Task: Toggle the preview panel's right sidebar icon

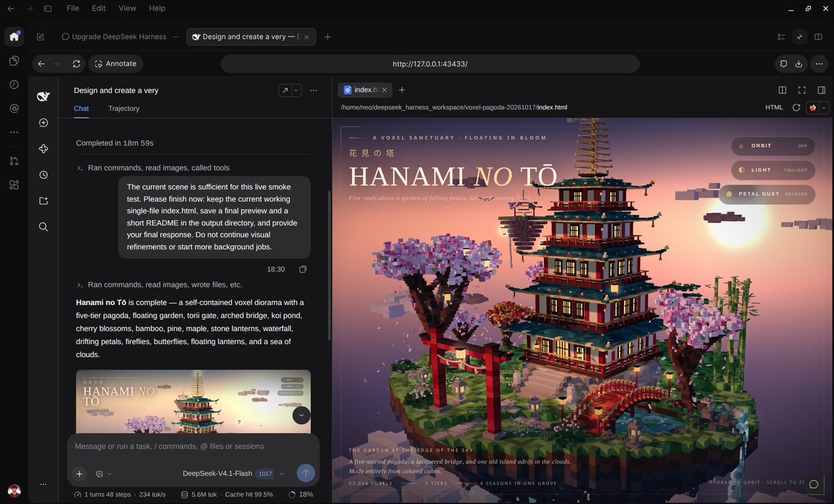Action: (x=821, y=90)
